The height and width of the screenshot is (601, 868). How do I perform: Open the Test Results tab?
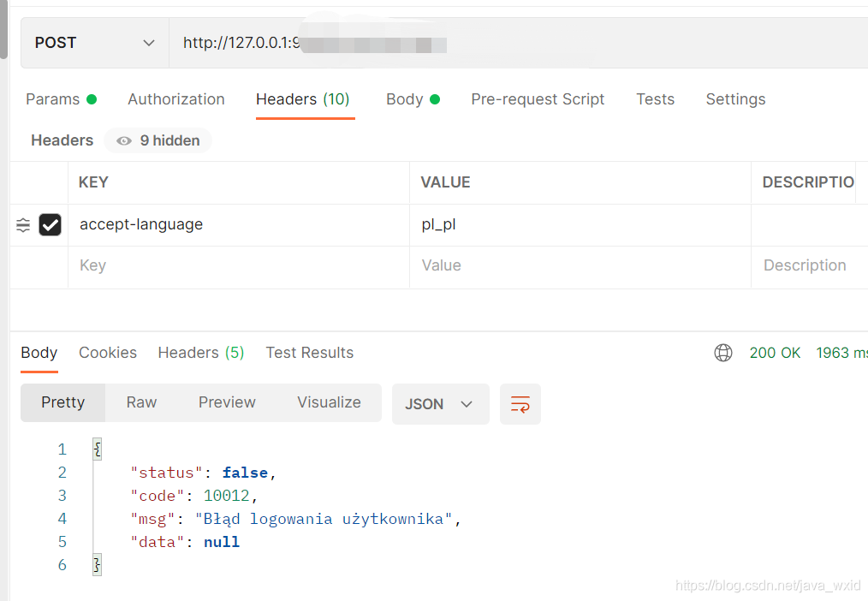tap(309, 353)
